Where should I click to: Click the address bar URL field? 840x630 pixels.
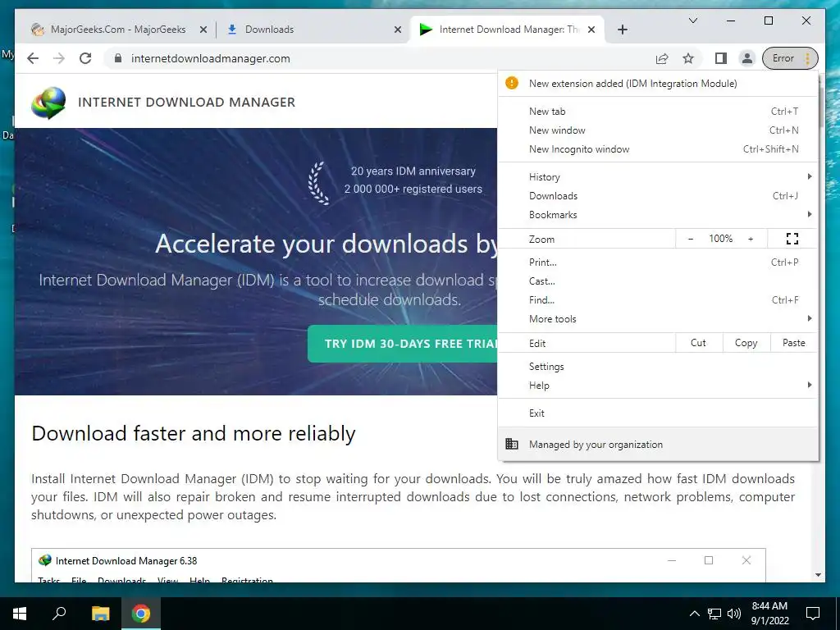[375, 58]
